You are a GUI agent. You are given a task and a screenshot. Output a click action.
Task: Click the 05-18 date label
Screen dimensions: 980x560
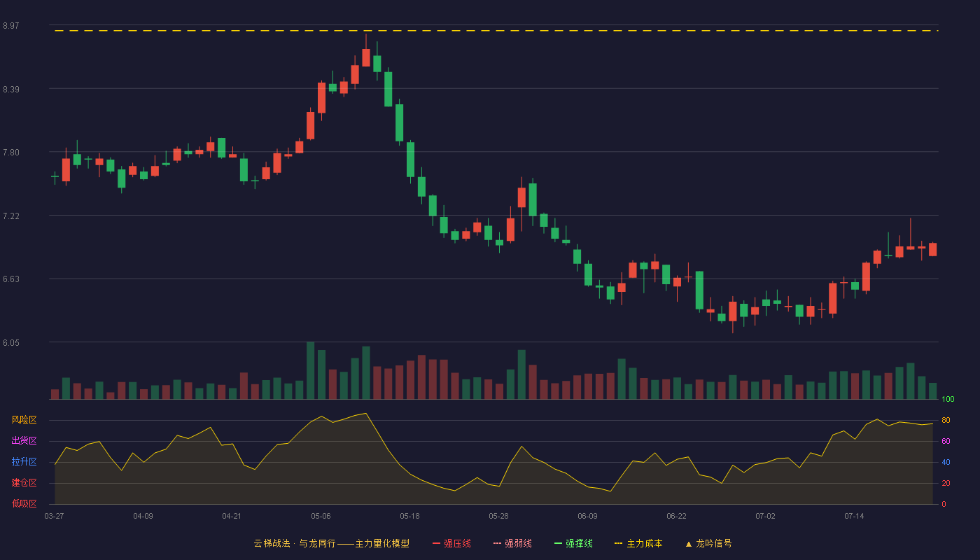409,516
